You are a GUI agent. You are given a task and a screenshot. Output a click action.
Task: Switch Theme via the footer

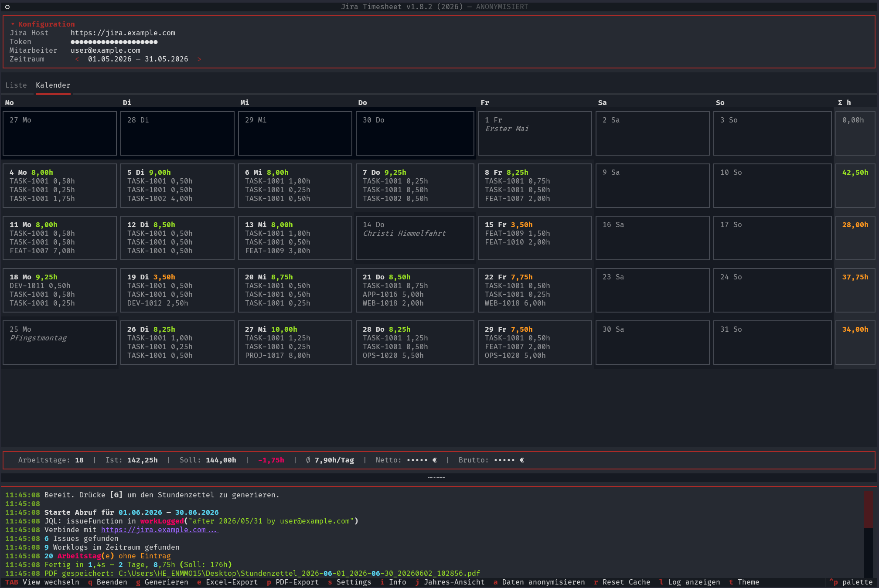[x=744, y=582]
